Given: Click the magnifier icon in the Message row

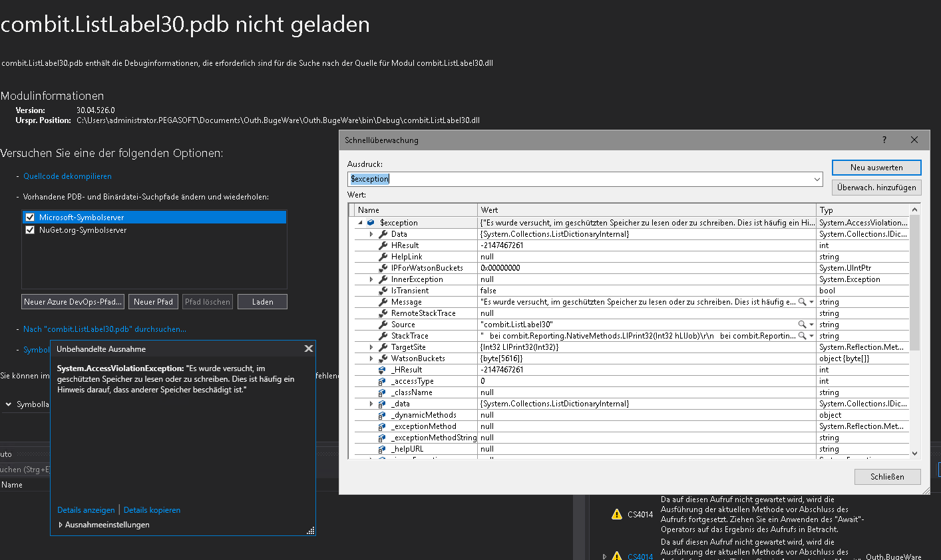Looking at the screenshot, I should pos(802,302).
